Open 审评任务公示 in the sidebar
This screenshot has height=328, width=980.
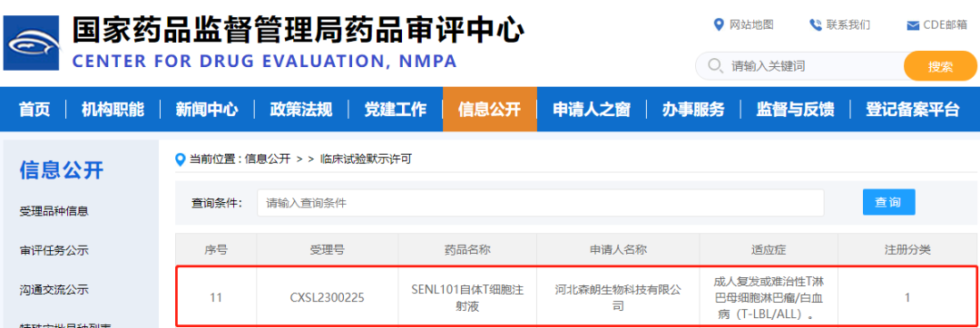point(54,251)
